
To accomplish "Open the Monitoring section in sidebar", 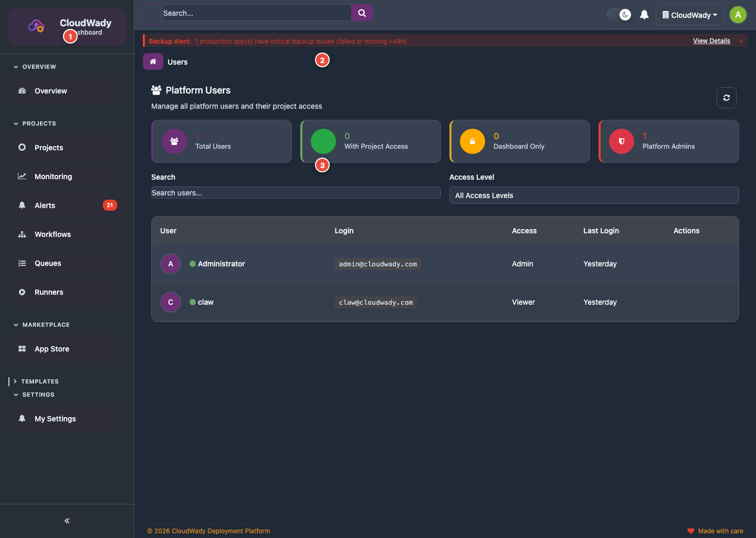I will click(x=52, y=177).
